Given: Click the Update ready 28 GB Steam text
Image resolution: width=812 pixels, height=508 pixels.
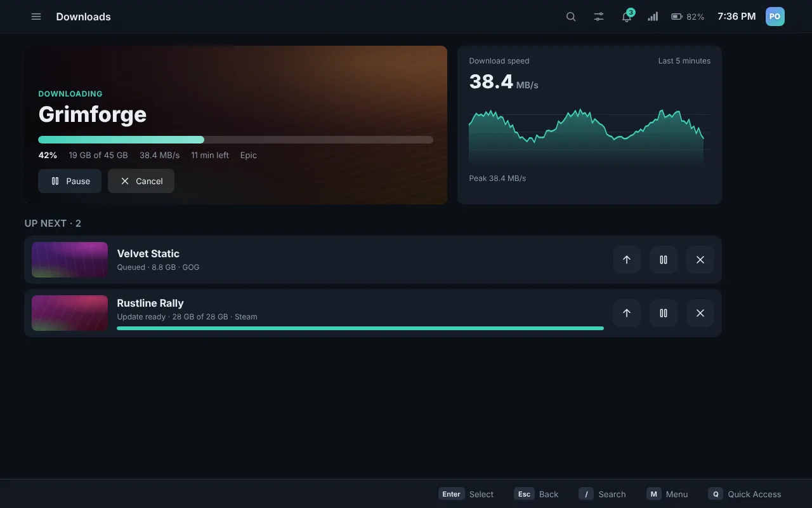Looking at the screenshot, I should click(187, 317).
